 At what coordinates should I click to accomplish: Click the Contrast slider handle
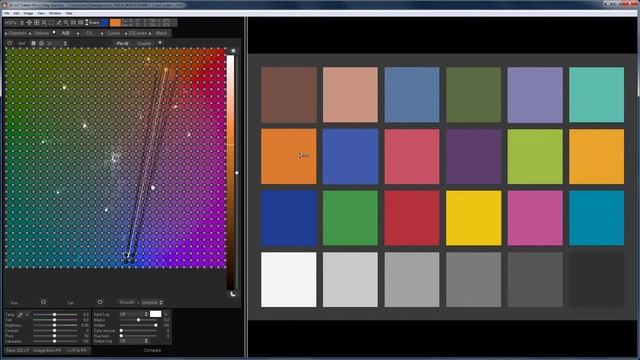pyautogui.click(x=54, y=331)
